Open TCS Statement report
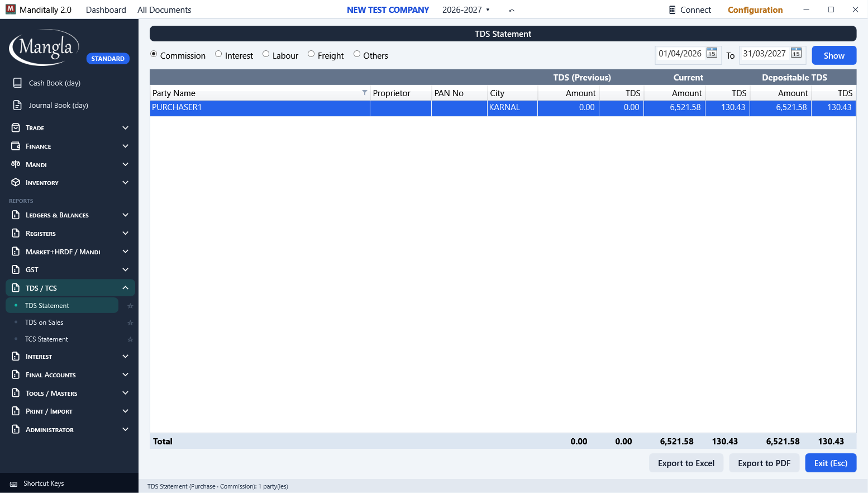Screen dimensions: 868x493 point(46,339)
